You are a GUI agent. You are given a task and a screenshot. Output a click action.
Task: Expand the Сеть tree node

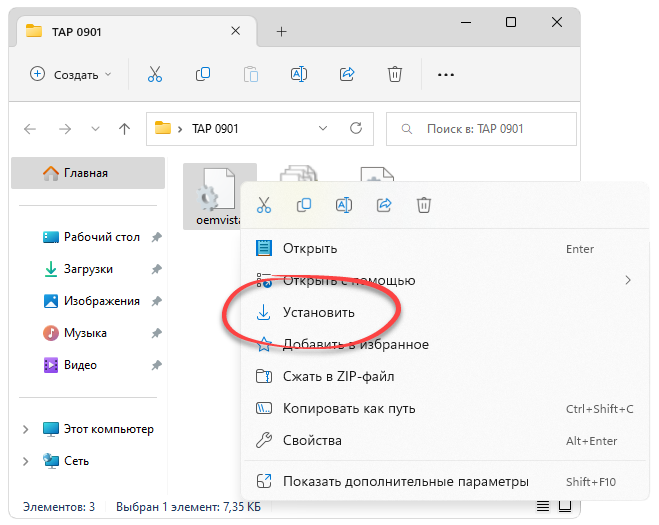pyautogui.click(x=26, y=461)
